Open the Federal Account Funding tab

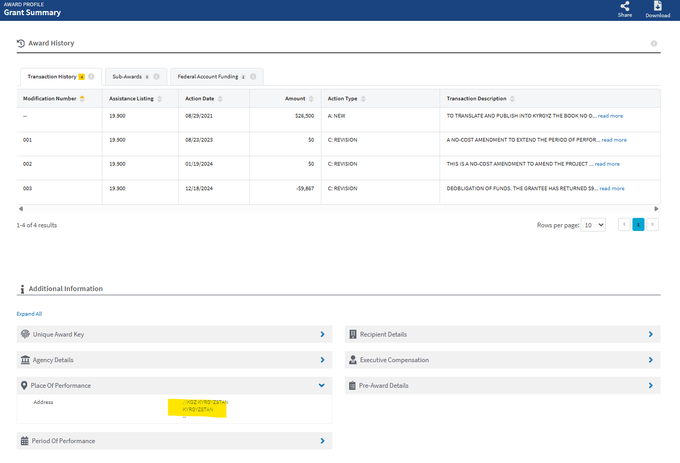tap(208, 76)
